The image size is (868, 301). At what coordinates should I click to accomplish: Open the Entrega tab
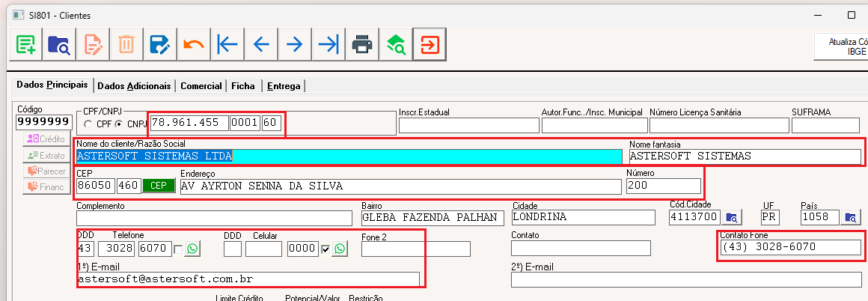coord(284,86)
